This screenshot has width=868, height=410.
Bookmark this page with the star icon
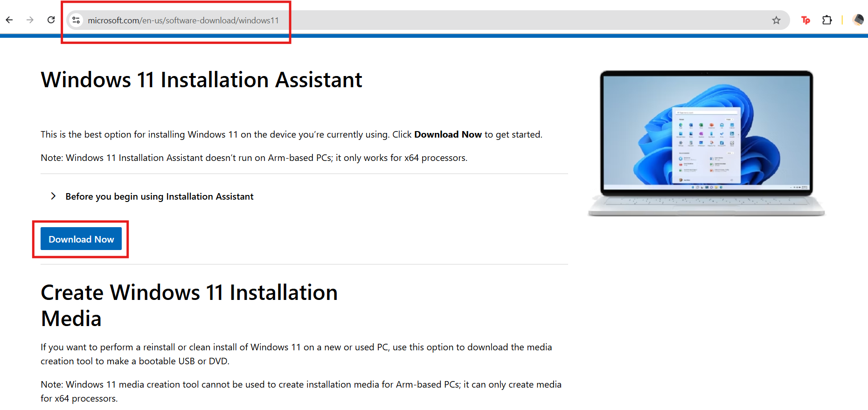776,20
